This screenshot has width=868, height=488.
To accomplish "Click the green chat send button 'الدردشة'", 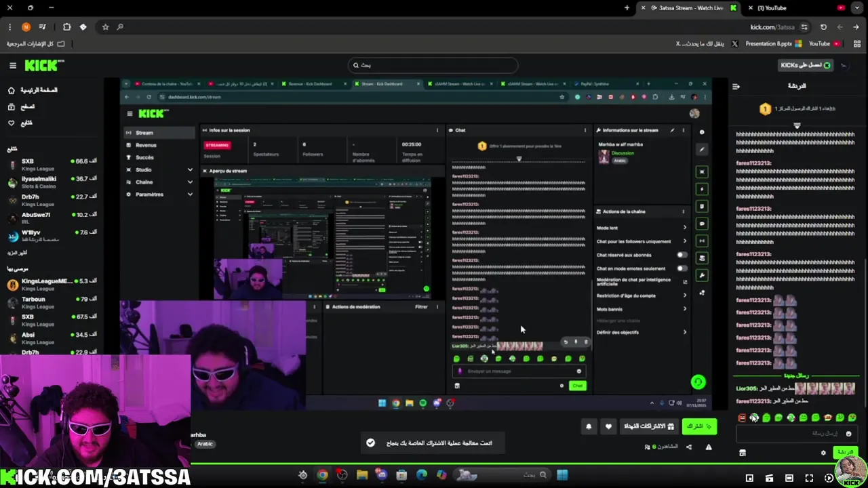I will coord(844,453).
